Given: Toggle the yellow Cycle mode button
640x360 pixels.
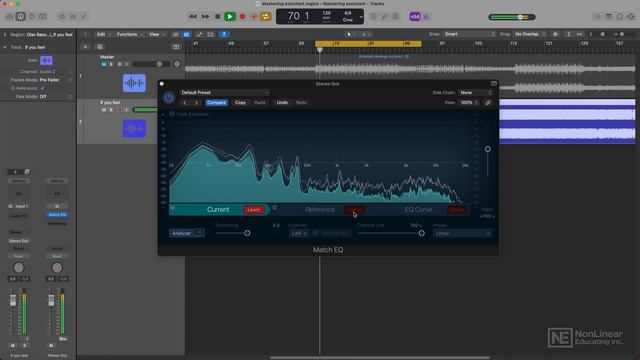Looking at the screenshot, I should tap(266, 17).
